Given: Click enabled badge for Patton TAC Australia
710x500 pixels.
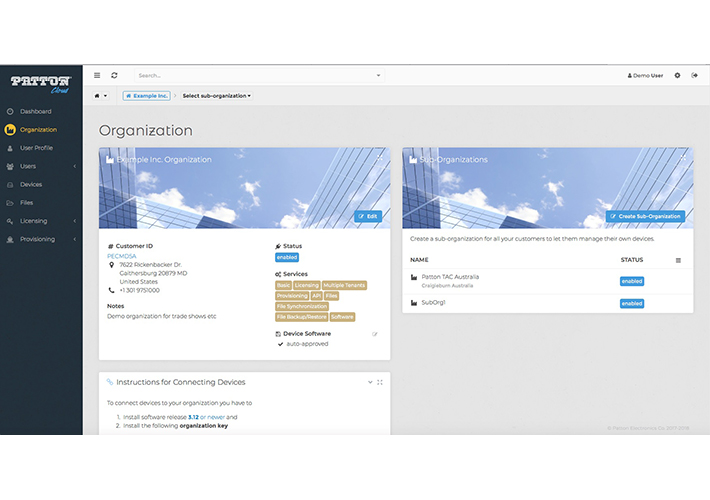Looking at the screenshot, I should 632,281.
